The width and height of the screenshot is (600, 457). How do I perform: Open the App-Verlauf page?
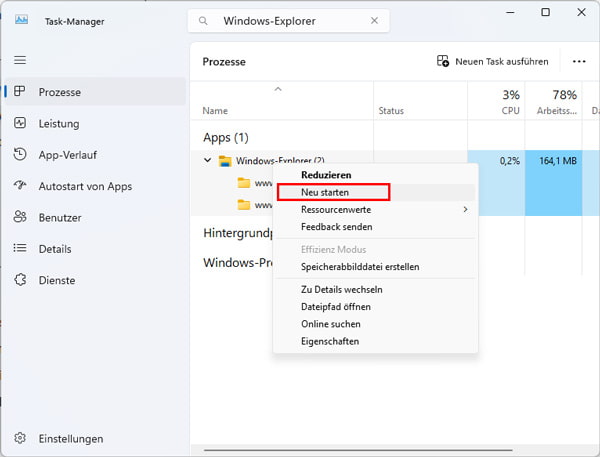[x=95, y=155]
